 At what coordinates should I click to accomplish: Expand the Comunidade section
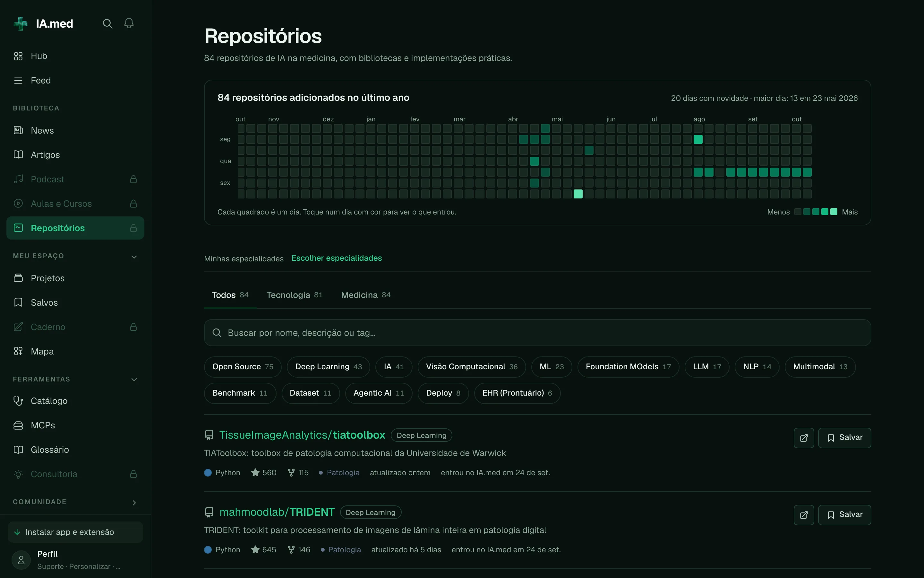click(134, 503)
